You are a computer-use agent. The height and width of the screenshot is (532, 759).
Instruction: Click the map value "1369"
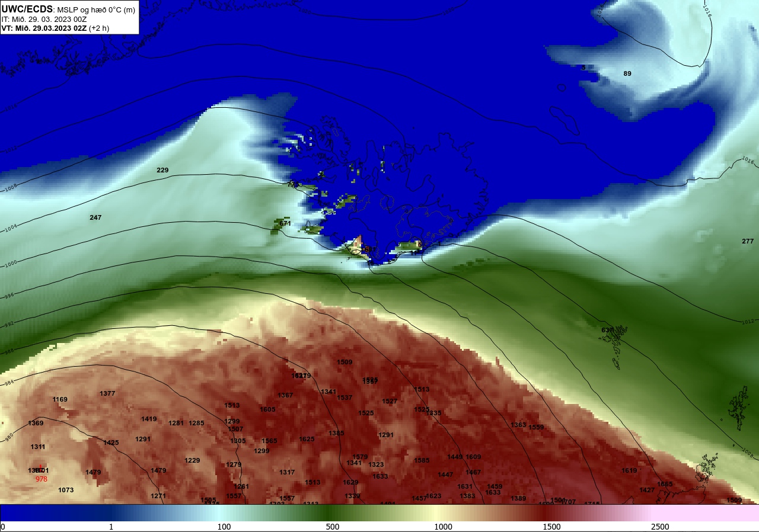pos(36,423)
